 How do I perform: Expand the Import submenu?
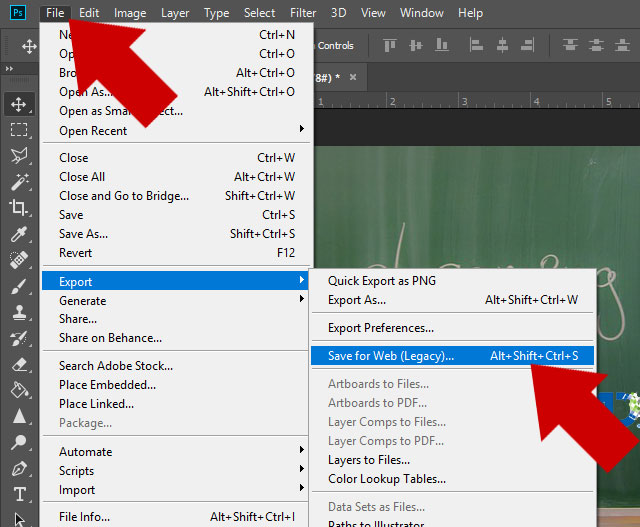(x=175, y=489)
